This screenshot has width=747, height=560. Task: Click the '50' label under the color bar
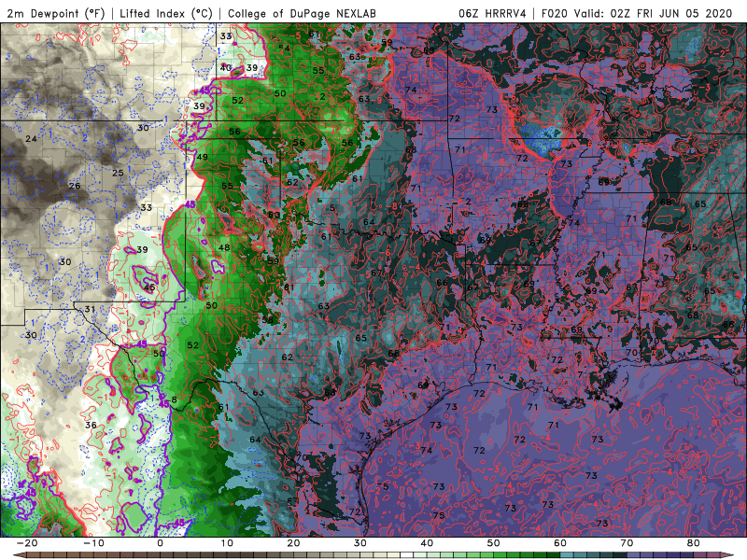point(494,543)
